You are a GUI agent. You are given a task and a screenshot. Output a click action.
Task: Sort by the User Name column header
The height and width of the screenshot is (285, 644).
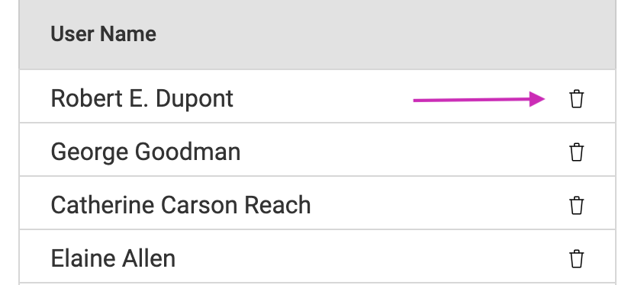click(x=103, y=34)
